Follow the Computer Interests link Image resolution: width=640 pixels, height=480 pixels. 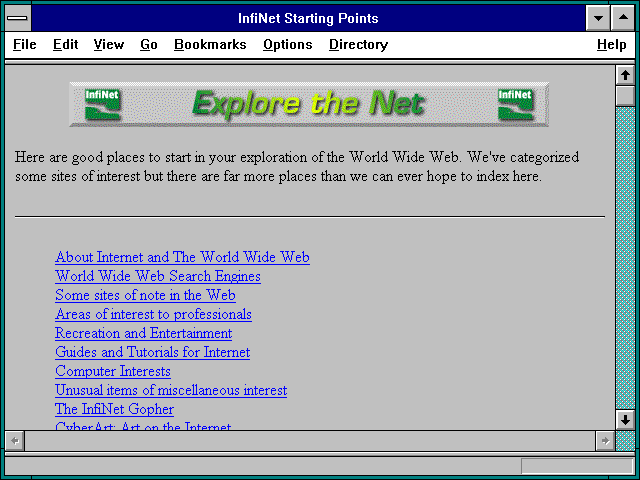coord(113,371)
